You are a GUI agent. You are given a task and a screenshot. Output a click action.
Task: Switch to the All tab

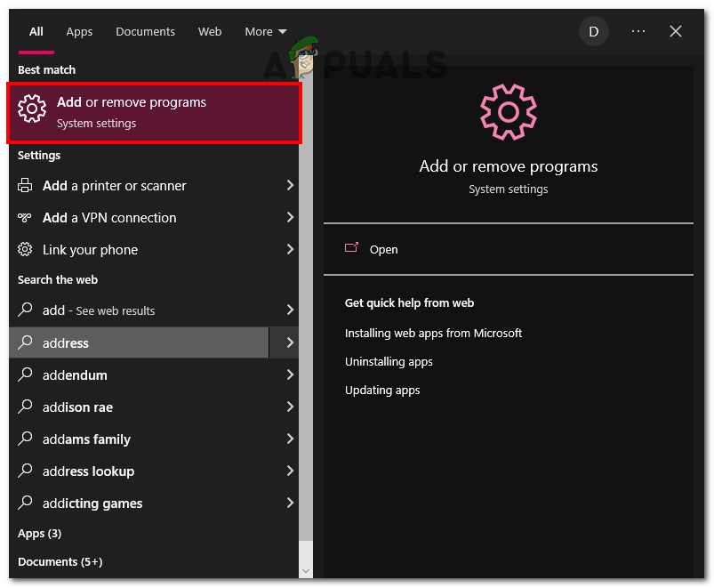point(36,31)
